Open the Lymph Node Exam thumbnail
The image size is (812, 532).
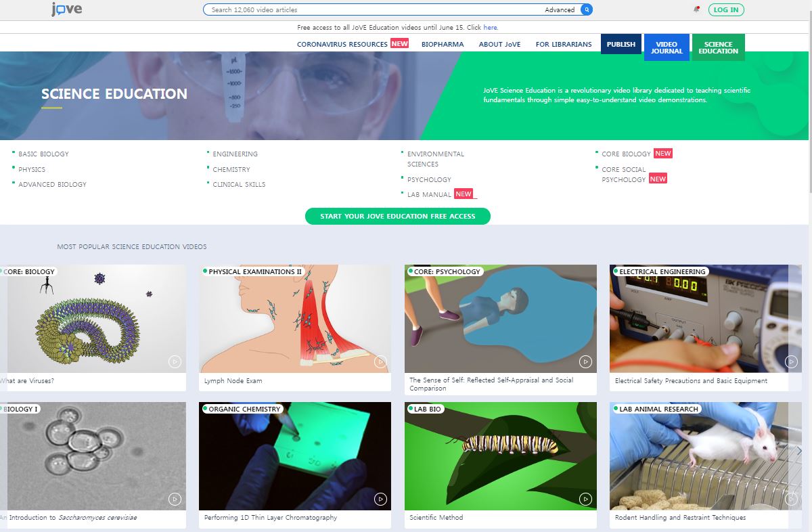point(295,318)
